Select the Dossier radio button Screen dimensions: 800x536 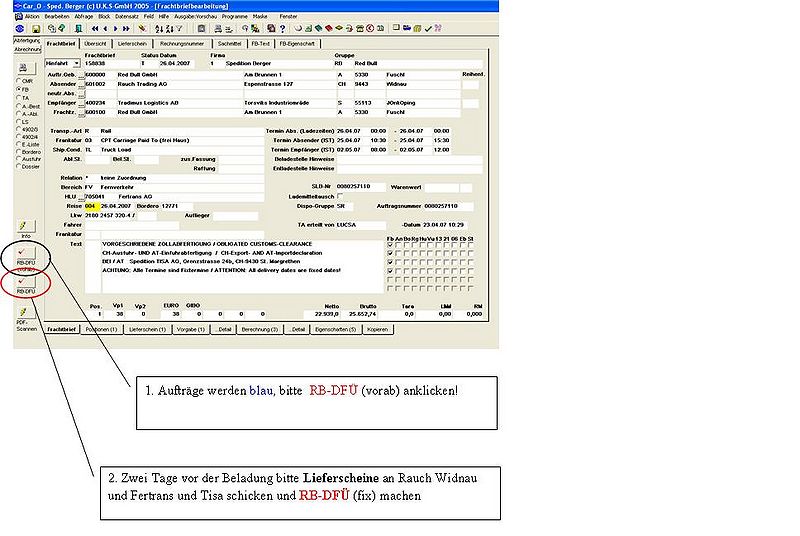pyautogui.click(x=19, y=166)
